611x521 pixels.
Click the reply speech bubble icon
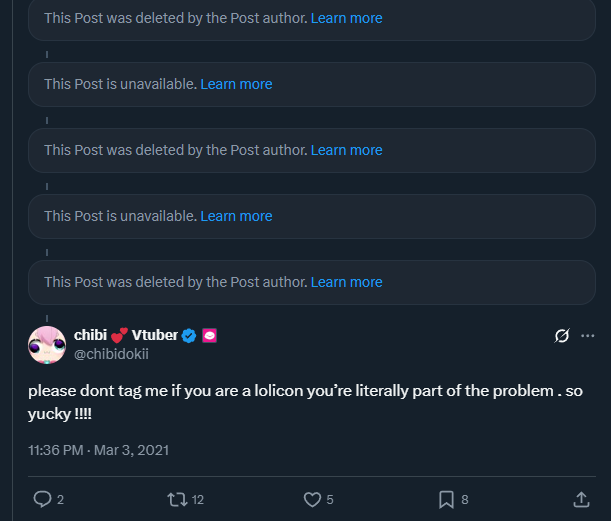(x=42, y=499)
